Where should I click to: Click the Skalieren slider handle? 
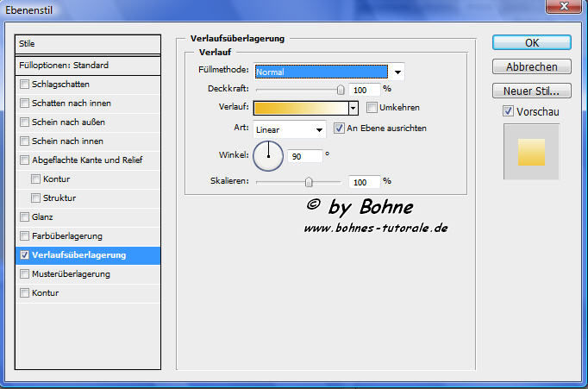(310, 182)
